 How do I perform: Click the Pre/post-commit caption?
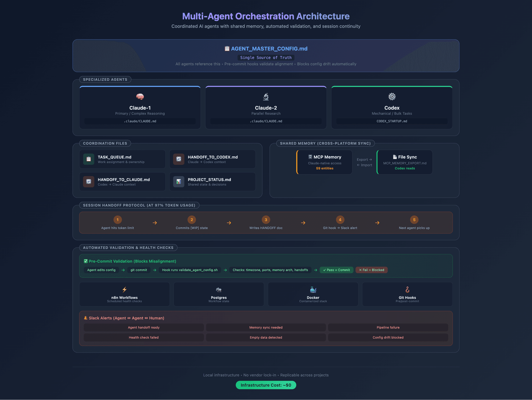pos(407,301)
